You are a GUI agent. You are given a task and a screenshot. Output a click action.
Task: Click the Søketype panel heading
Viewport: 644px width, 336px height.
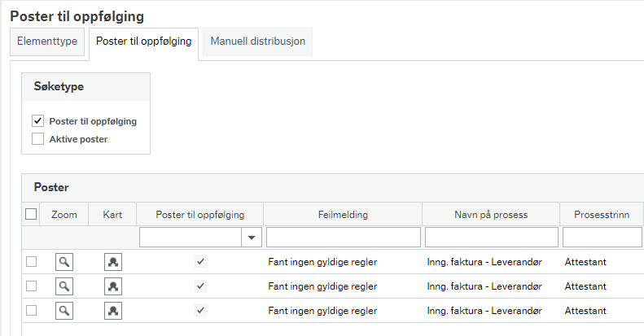(x=59, y=86)
